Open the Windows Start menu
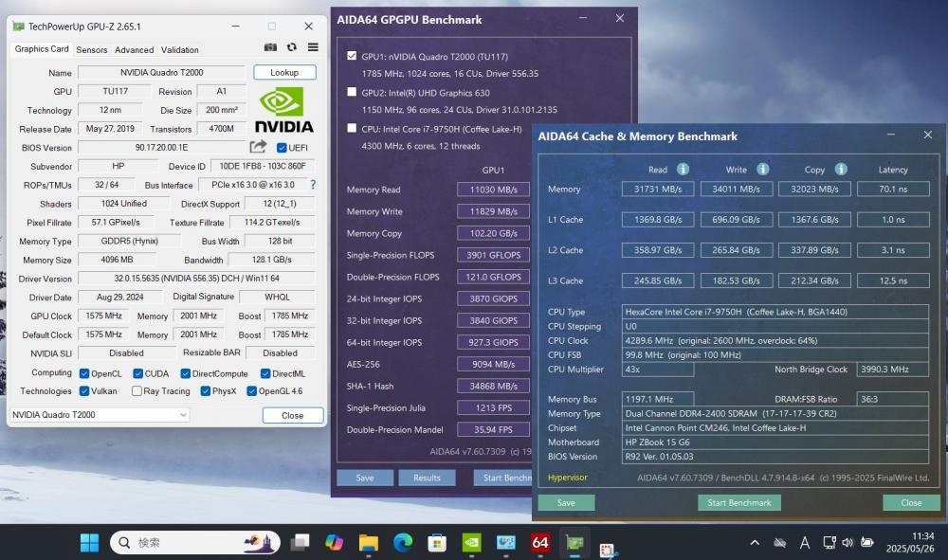The height and width of the screenshot is (560, 948). click(x=89, y=543)
